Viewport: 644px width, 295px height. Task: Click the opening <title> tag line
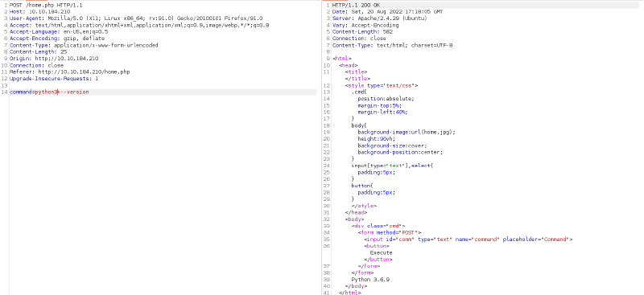[x=356, y=72]
